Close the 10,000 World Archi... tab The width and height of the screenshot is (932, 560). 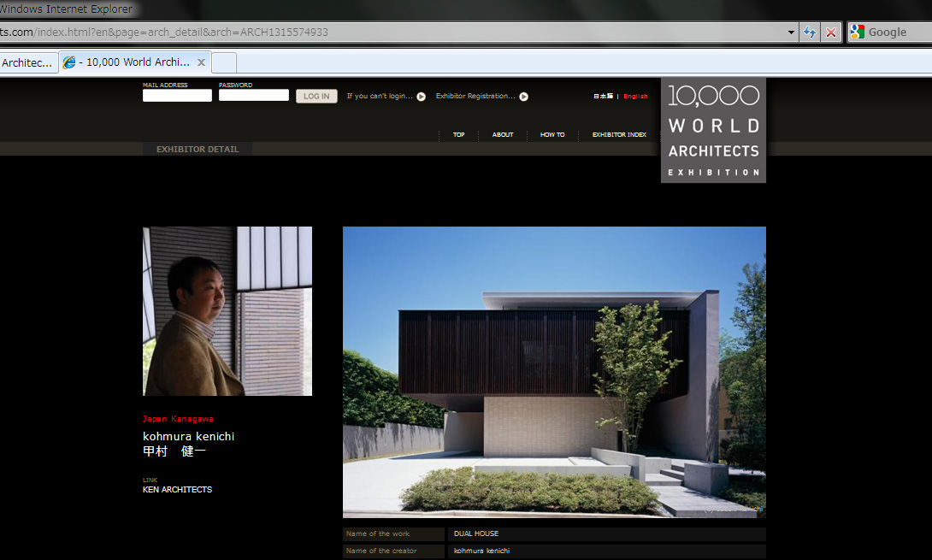201,62
